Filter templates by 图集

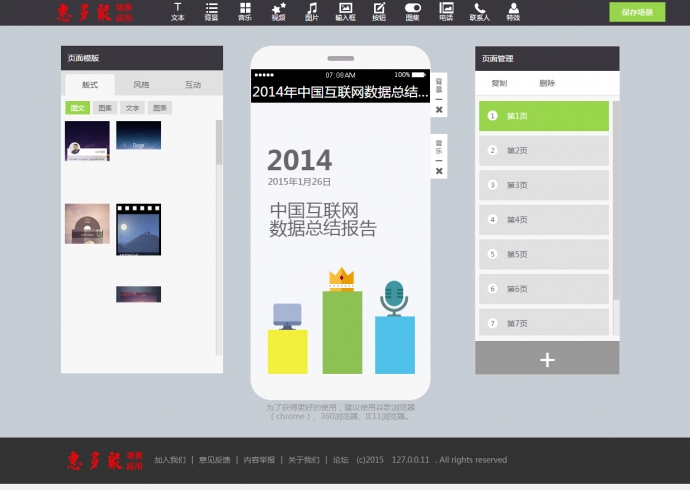click(x=105, y=107)
